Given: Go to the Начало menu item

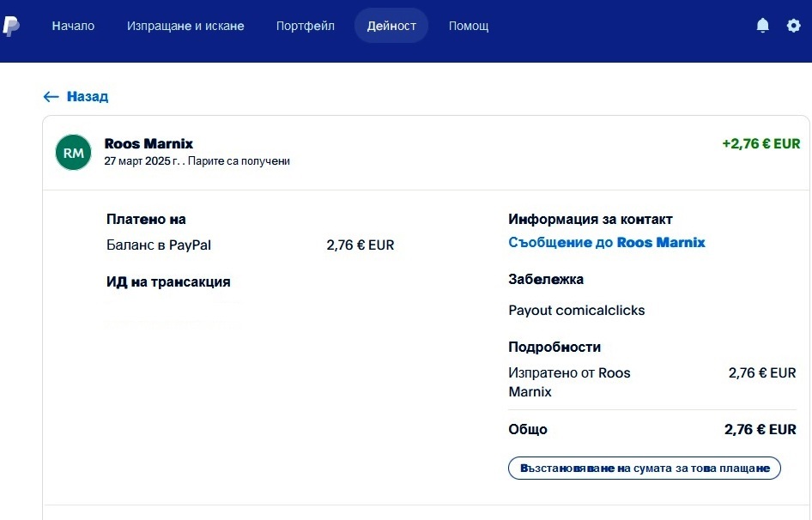Looking at the screenshot, I should [x=73, y=26].
